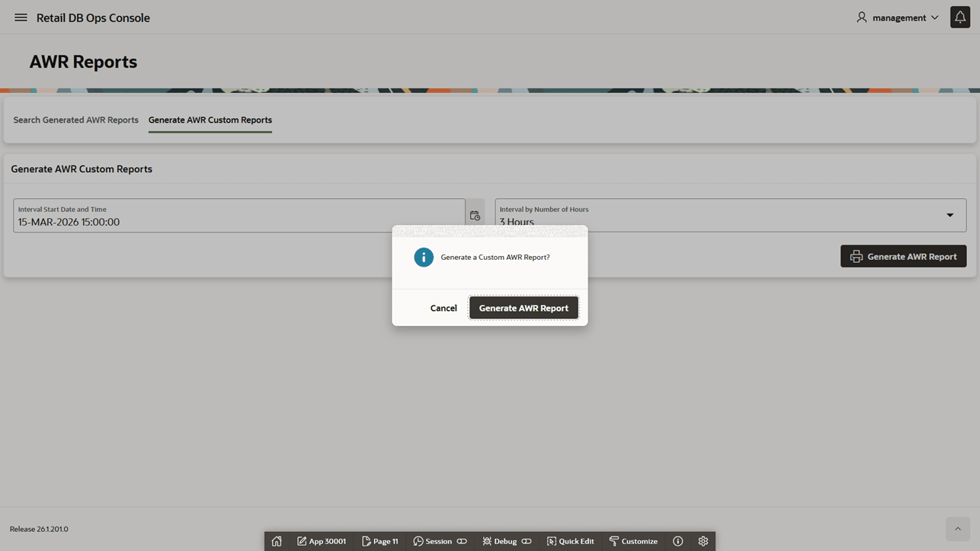This screenshot has height=551, width=980.
Task: Edit Page 11 from developer toolbar
Action: click(x=380, y=541)
